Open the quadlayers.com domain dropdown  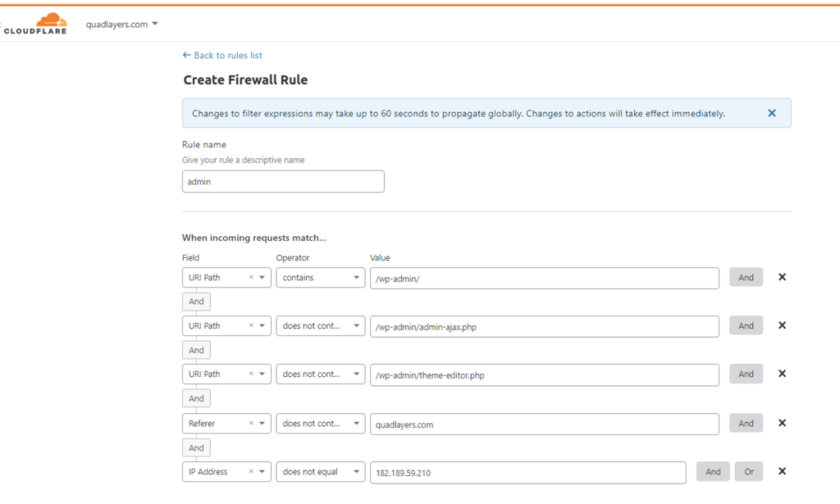[x=122, y=24]
